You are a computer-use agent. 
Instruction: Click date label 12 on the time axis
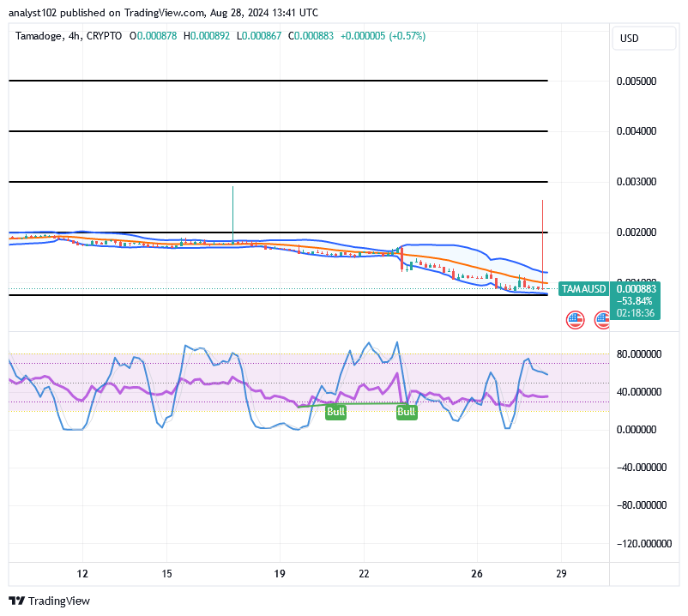82,574
